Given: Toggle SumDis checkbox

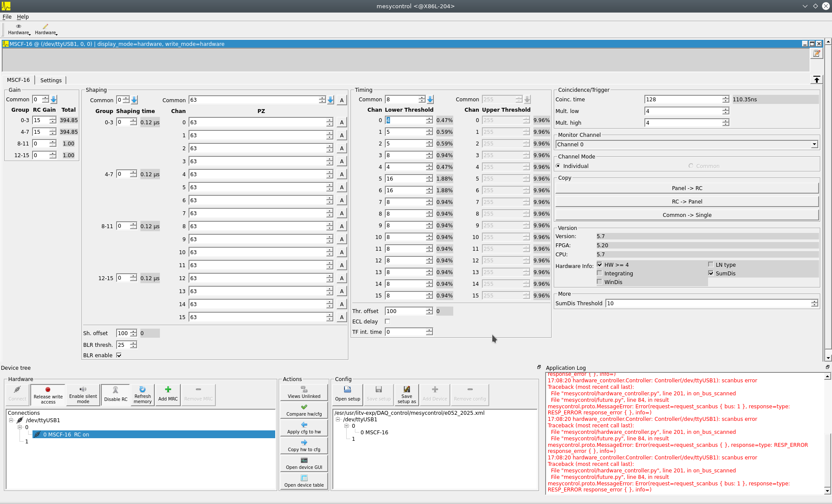Looking at the screenshot, I should [x=711, y=273].
